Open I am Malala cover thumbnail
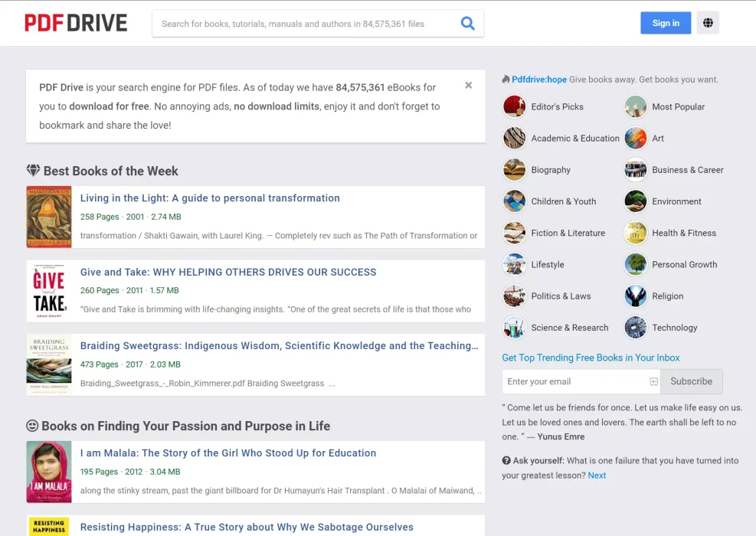This screenshot has height=536, width=756. (x=49, y=472)
